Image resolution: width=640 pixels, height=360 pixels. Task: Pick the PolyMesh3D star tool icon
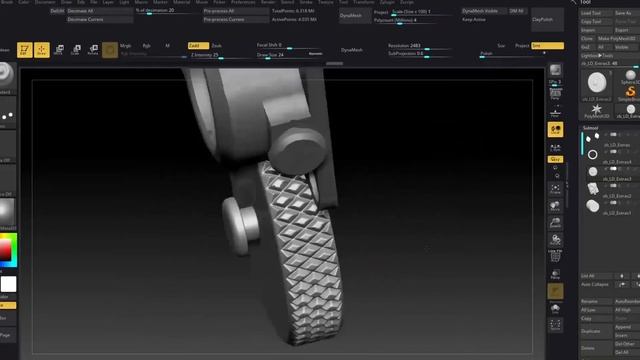pos(596,110)
